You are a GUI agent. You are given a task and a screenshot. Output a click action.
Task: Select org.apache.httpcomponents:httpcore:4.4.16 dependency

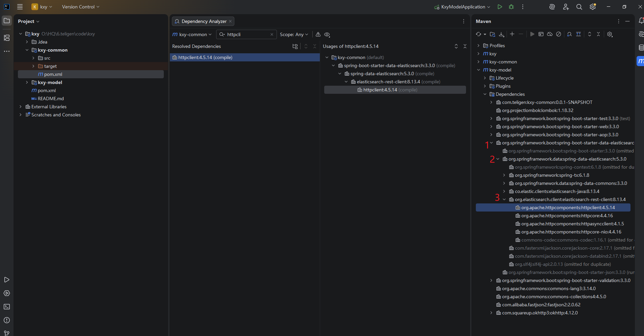[567, 216]
